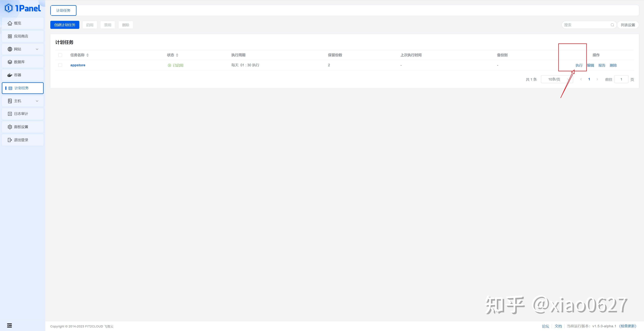Expand the host (主机) menu chevron
Screen dimensions: 644x331
(37, 101)
